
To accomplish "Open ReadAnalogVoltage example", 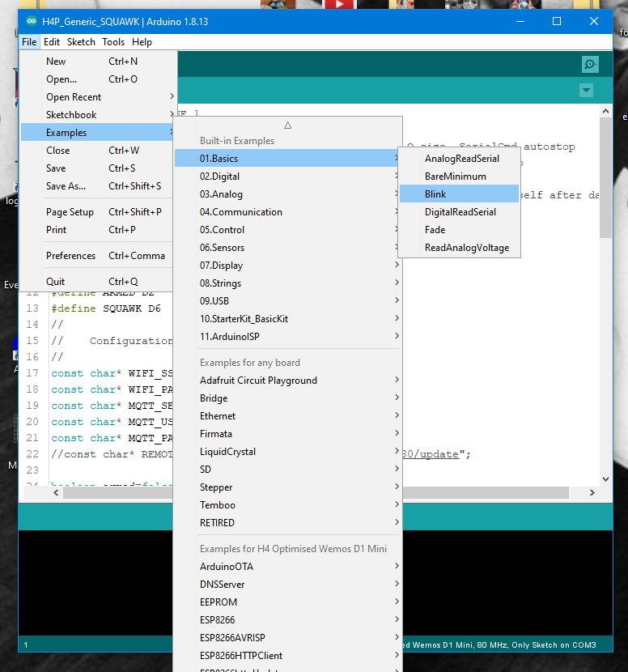I will [459, 248].
